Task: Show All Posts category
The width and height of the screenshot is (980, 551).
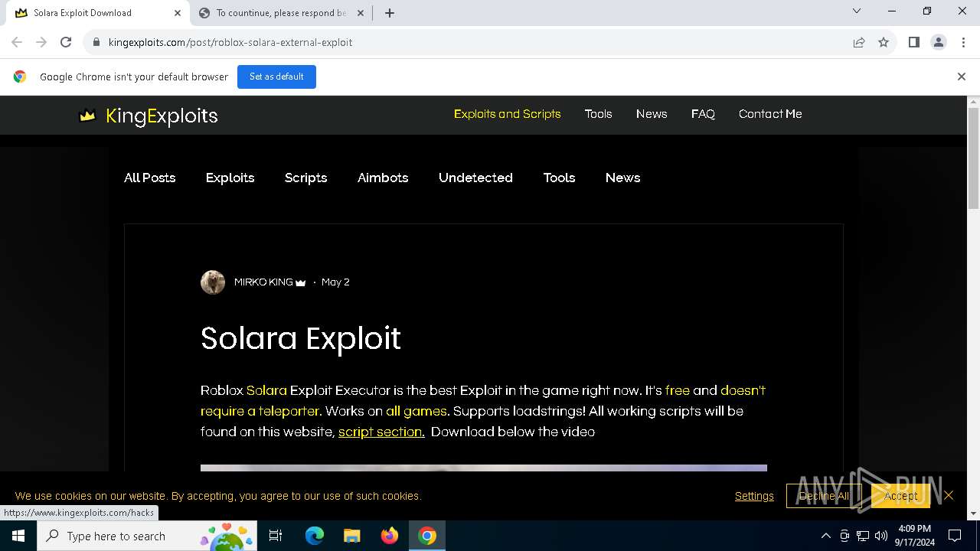Action: (x=150, y=178)
